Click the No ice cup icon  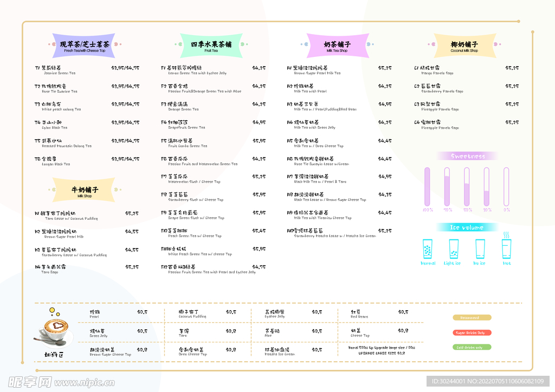[480, 249]
